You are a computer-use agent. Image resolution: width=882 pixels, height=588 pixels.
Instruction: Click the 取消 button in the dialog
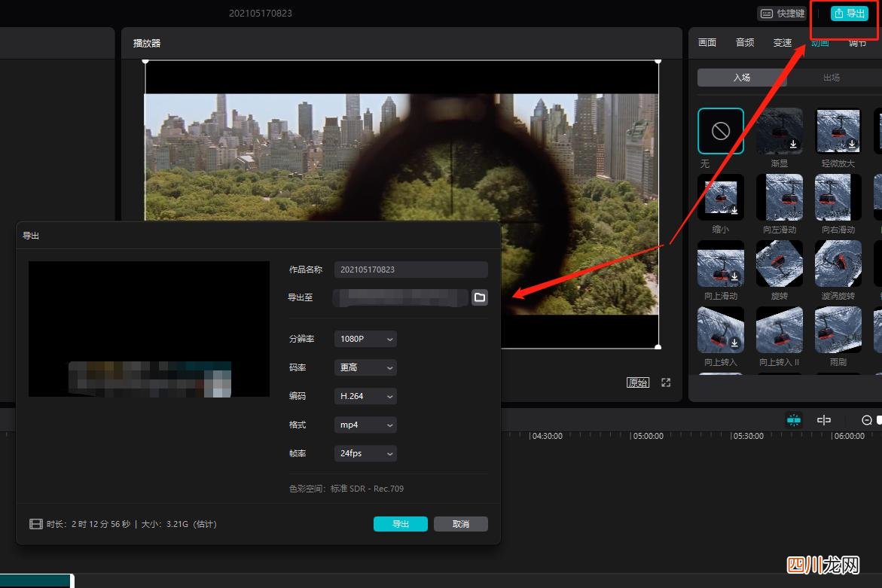[x=461, y=524]
